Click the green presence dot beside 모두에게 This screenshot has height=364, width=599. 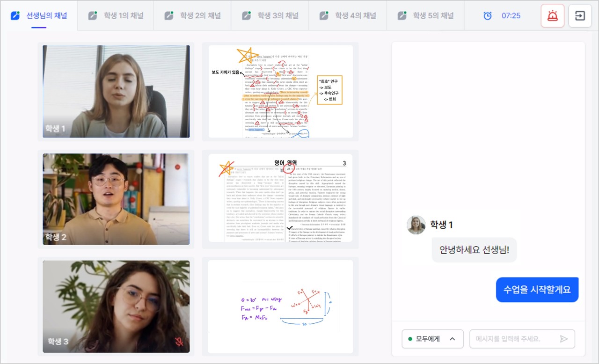pos(409,339)
